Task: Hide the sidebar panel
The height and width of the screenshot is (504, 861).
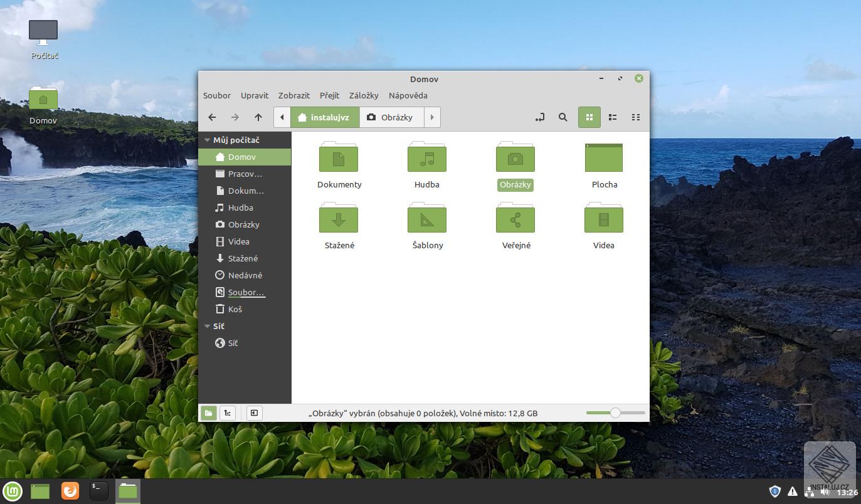Action: tap(254, 413)
